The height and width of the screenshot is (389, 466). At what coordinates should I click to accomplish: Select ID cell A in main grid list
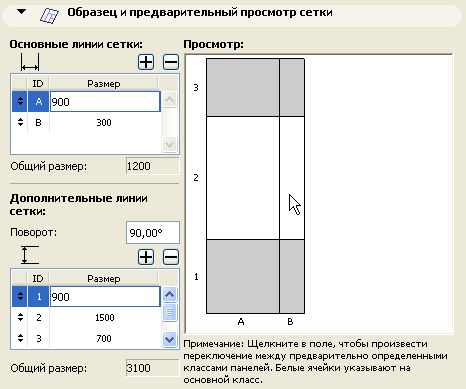click(x=39, y=101)
